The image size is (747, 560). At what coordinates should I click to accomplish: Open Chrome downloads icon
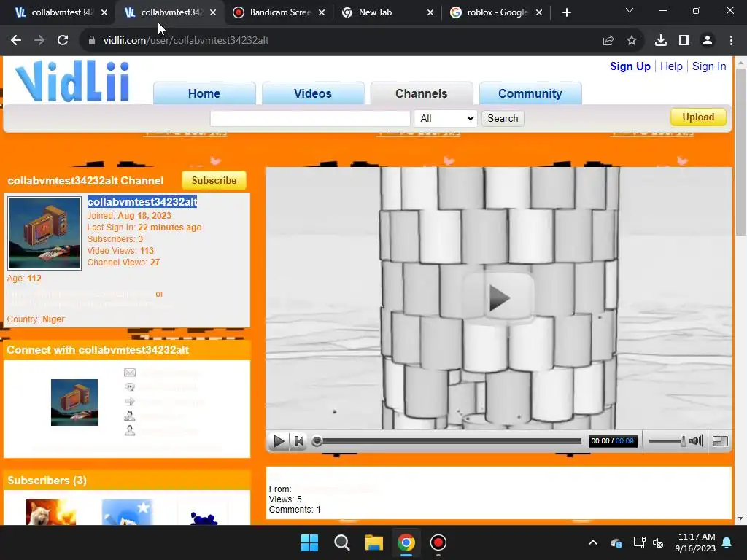click(x=661, y=41)
